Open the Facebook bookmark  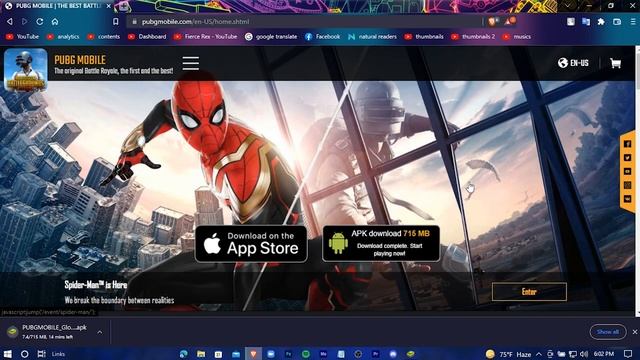coord(322,37)
